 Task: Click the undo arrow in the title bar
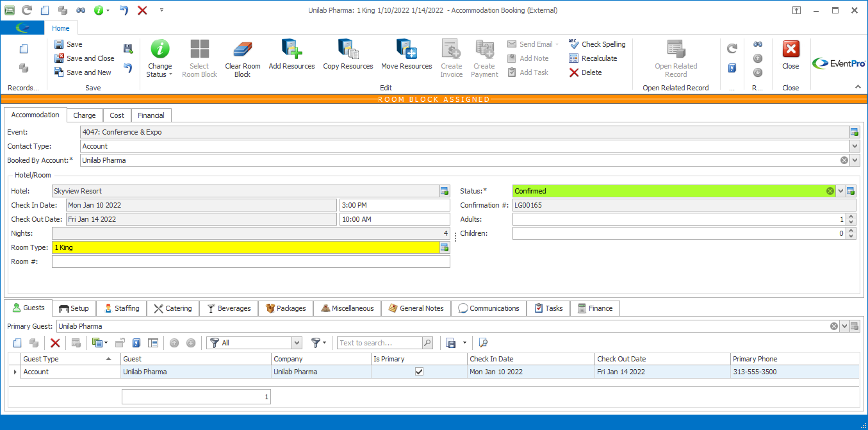124,10
